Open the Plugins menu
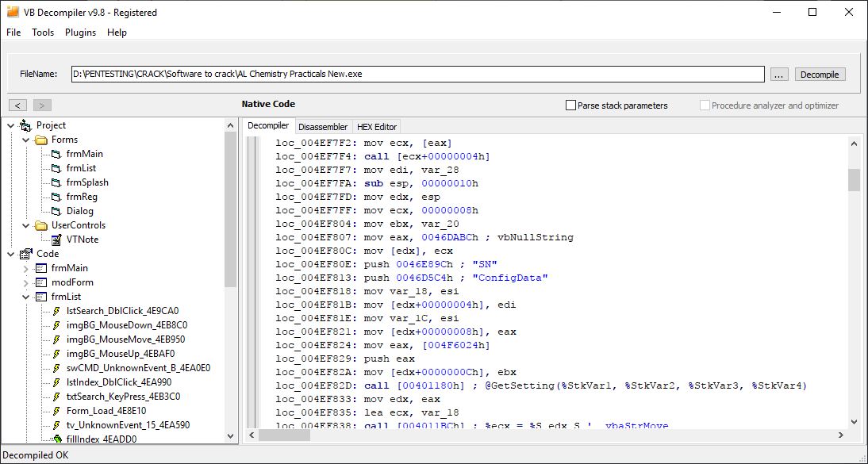 pyautogui.click(x=80, y=32)
